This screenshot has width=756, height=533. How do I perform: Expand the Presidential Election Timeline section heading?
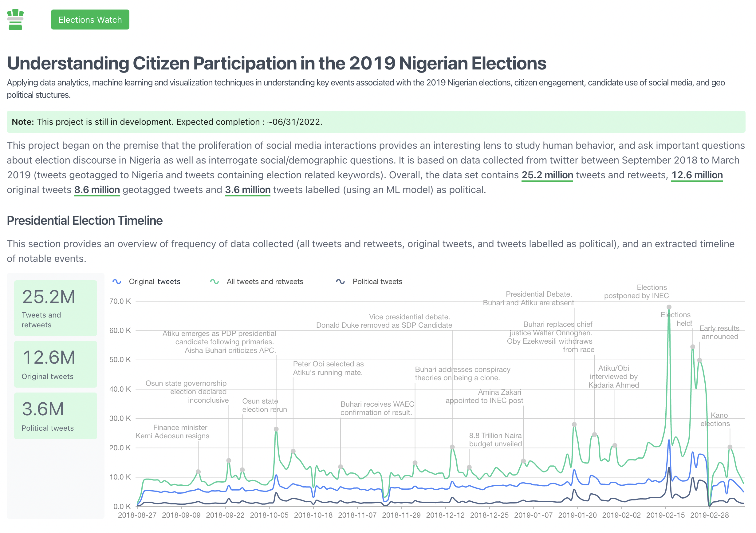84,220
